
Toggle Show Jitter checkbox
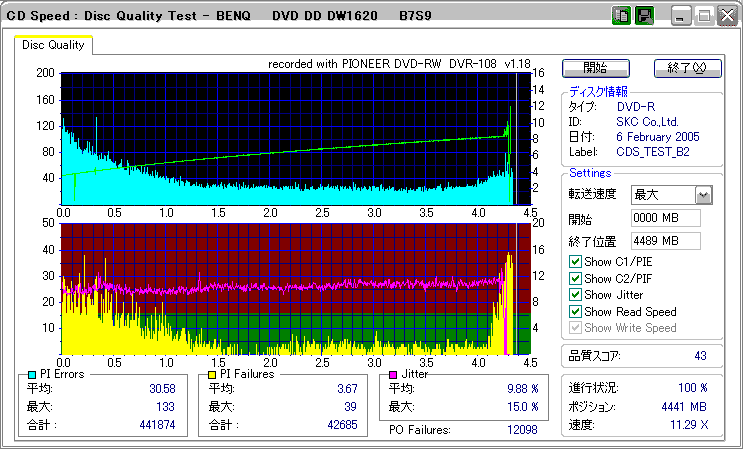(575, 295)
